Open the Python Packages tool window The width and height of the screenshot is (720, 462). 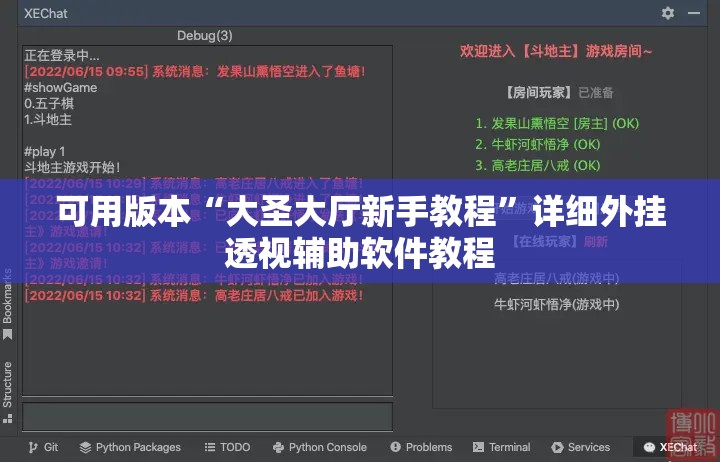[x=130, y=447]
